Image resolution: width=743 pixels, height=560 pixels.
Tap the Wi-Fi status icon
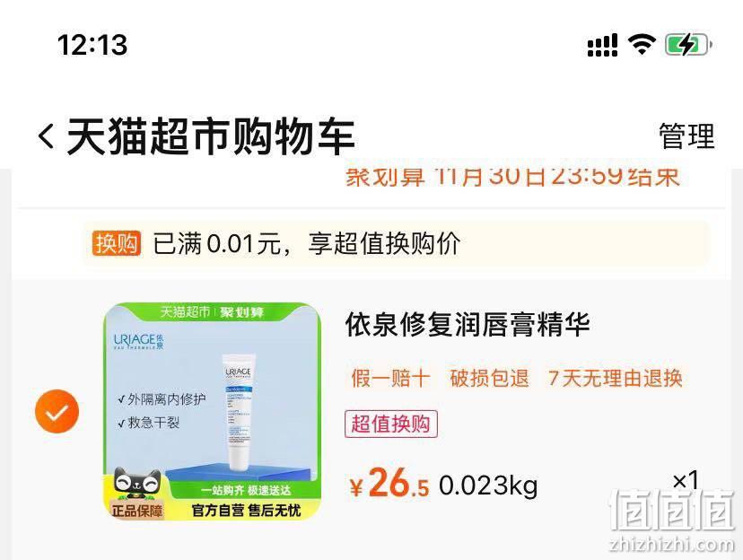[642, 45]
